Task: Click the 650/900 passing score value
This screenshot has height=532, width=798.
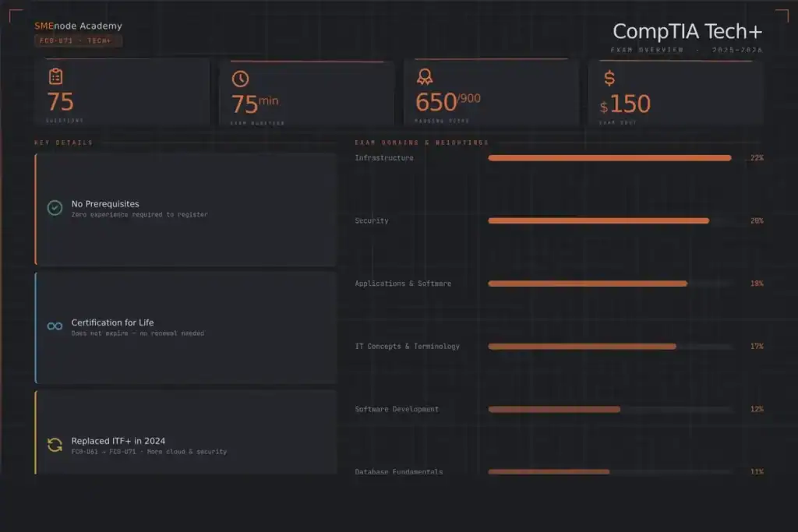Action: pos(447,102)
